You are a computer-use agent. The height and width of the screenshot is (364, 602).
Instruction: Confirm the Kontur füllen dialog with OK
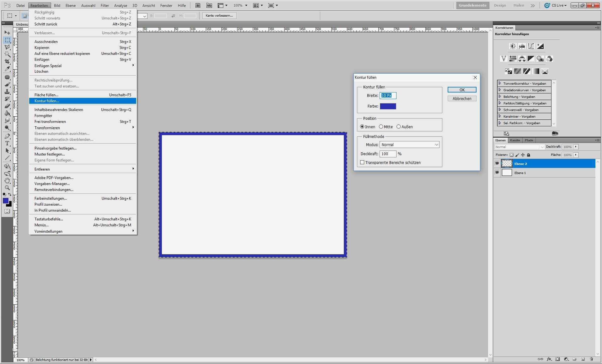(x=462, y=90)
